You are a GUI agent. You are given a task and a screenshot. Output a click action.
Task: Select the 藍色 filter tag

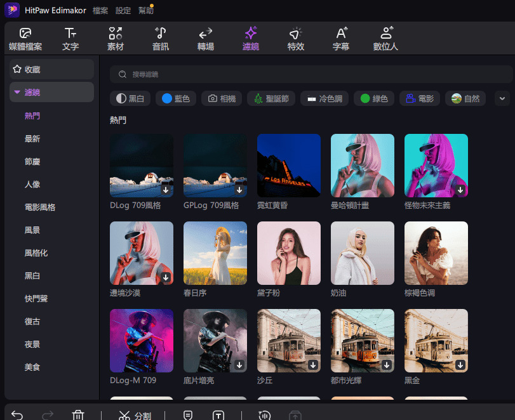[x=175, y=98]
